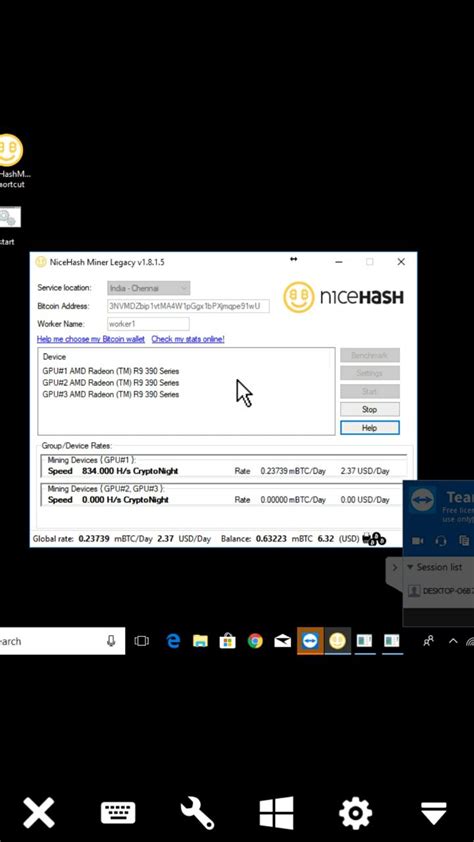Open NiceHash Miner desktop shortcut

(11, 159)
